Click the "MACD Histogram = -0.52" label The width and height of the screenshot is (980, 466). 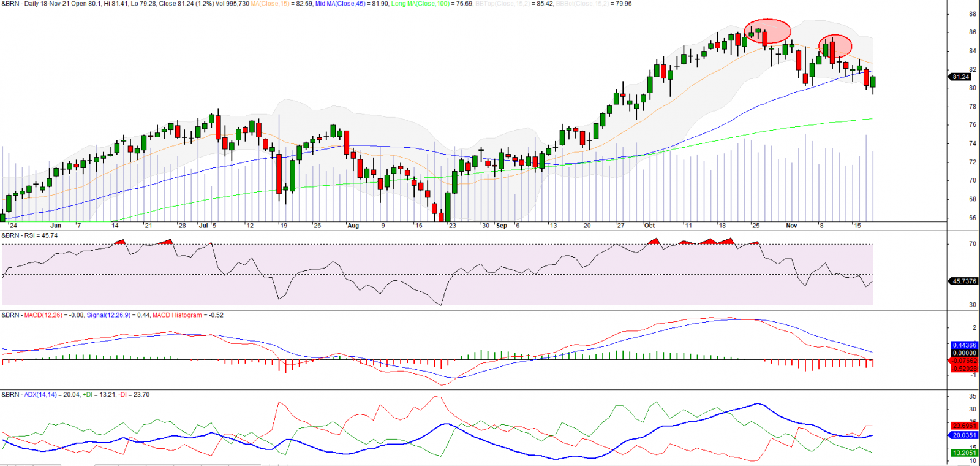(188, 315)
